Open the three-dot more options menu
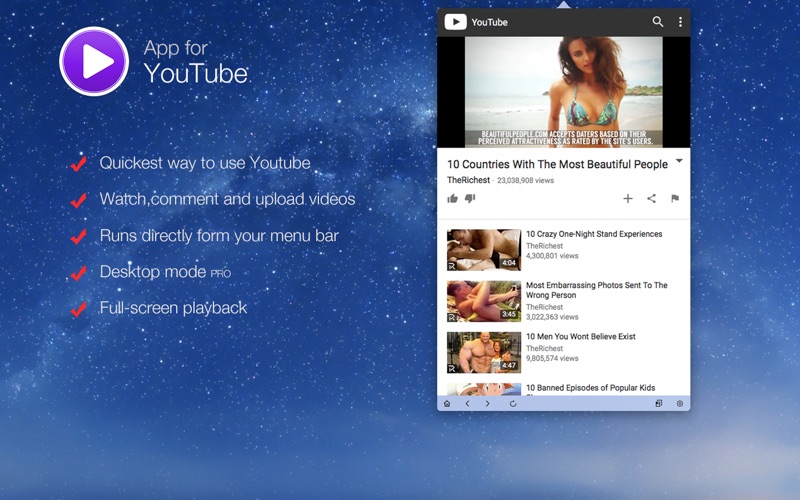The width and height of the screenshot is (800, 500). (680, 22)
